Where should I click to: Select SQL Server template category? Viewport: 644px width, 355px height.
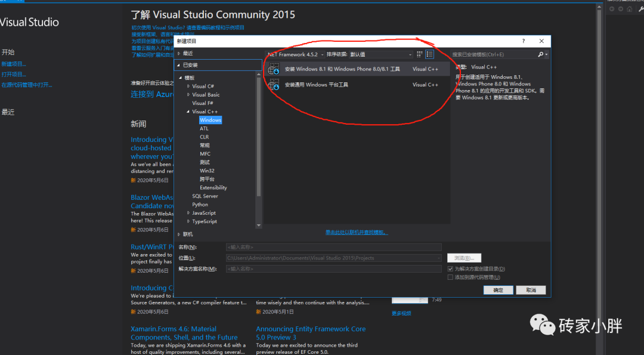point(205,196)
